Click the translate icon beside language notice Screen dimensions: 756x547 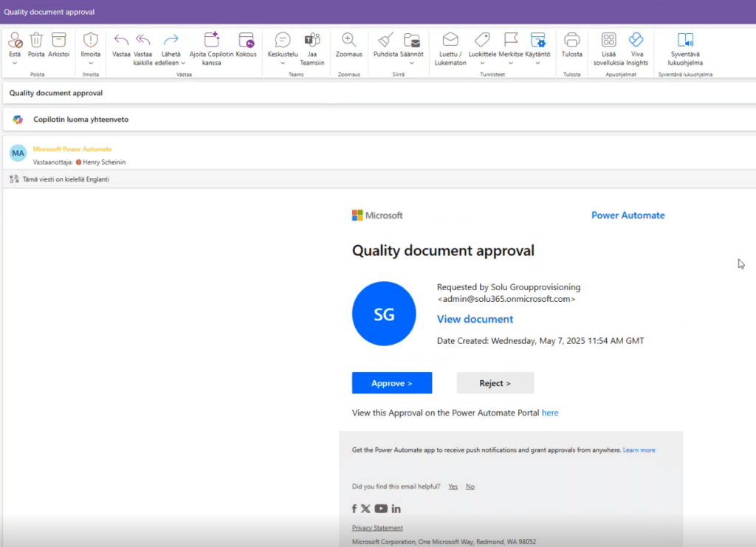pyautogui.click(x=14, y=179)
